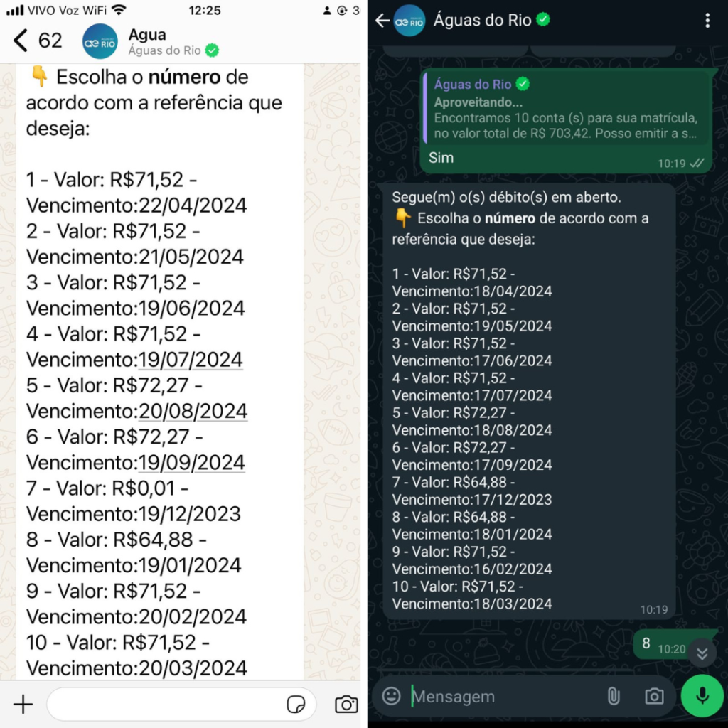This screenshot has height=728, width=728.
Task: Open camera in left chat bar
Action: pos(346,705)
